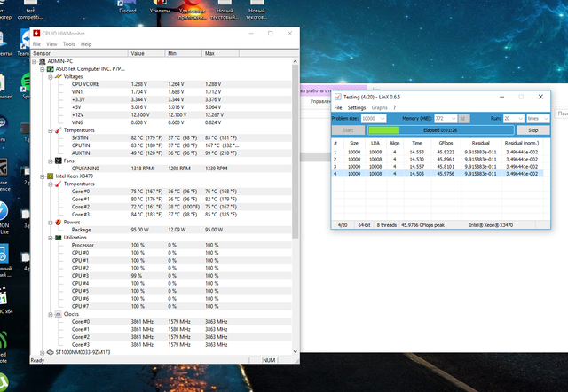
Task: Open LinX Graphs menu
Action: point(379,107)
